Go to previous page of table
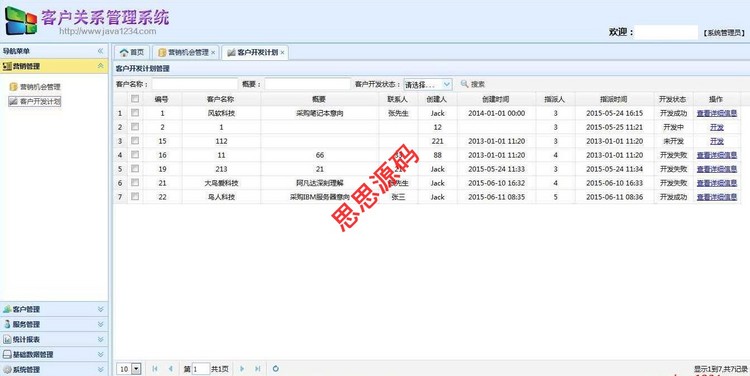Viewport: 750px width, 376px height. tap(170, 368)
